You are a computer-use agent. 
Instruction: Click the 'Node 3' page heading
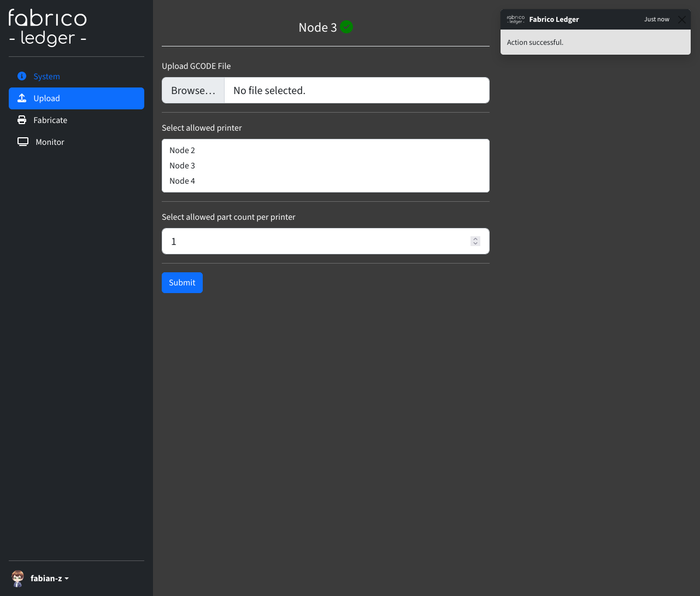coord(317,27)
